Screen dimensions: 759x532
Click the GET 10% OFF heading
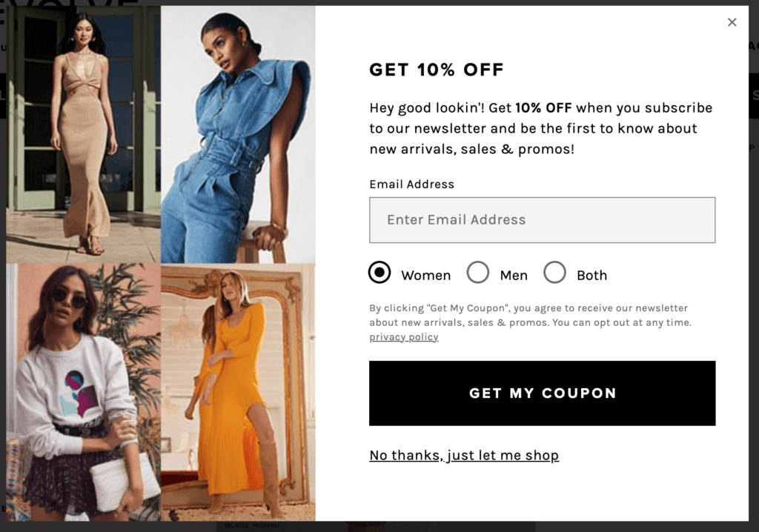436,70
